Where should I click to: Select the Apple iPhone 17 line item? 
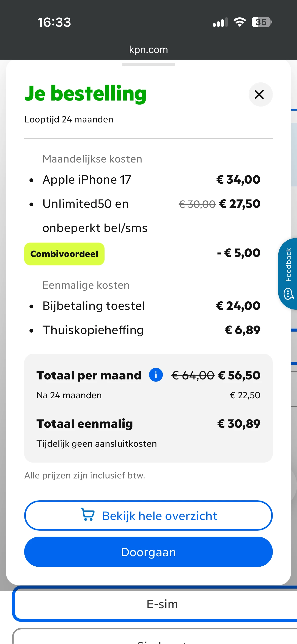point(87,180)
